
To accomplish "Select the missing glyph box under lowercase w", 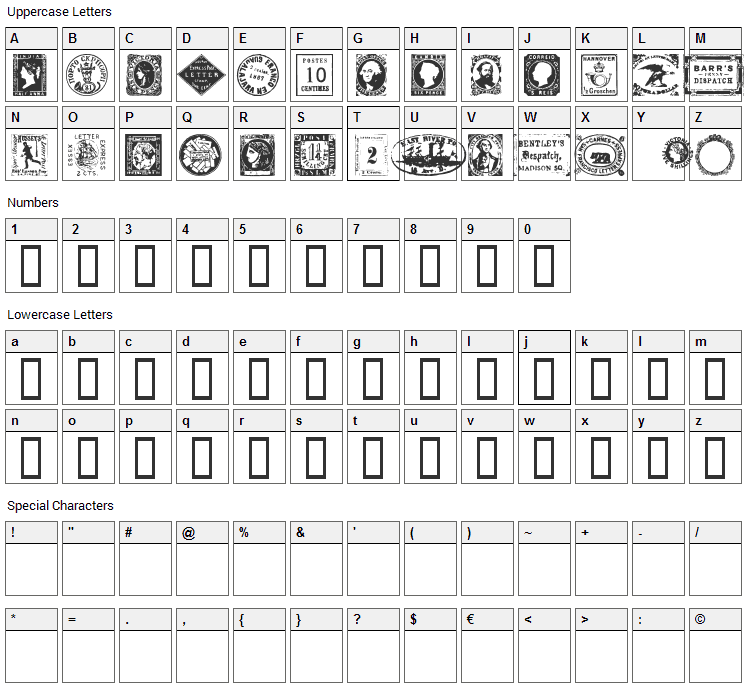I will click(x=544, y=458).
